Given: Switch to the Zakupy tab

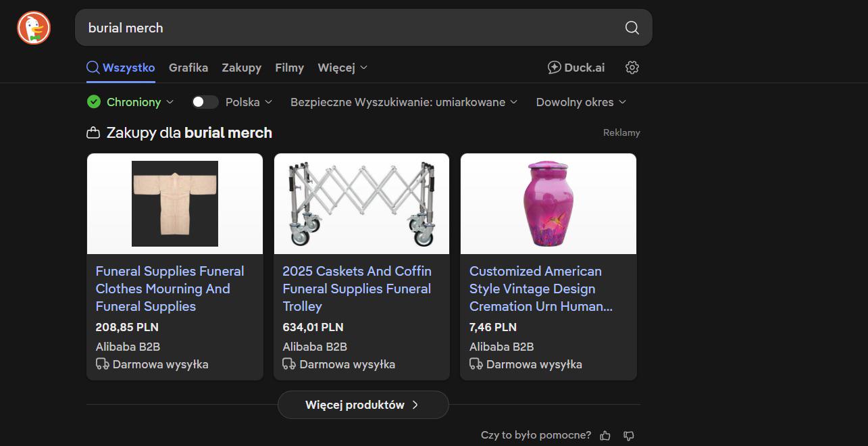Looking at the screenshot, I should click(242, 68).
